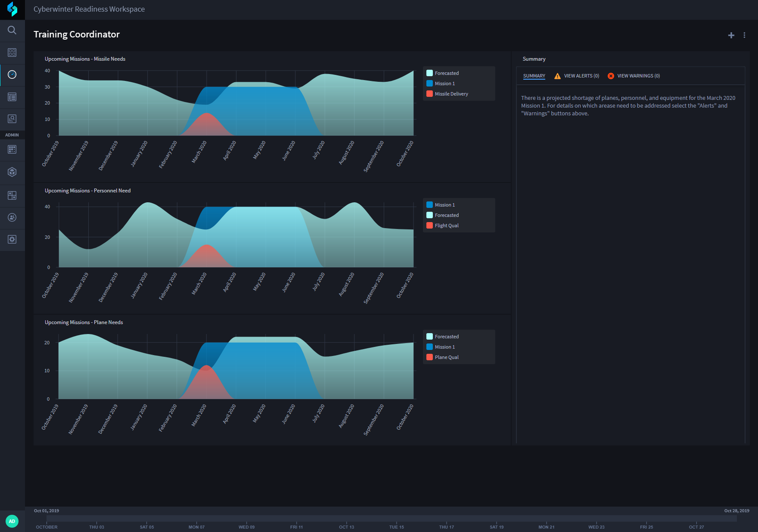Click the WED 23 timeline marker

[596, 527]
